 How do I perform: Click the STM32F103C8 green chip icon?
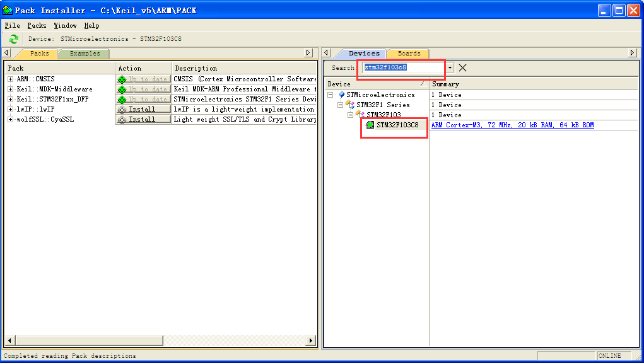(370, 125)
